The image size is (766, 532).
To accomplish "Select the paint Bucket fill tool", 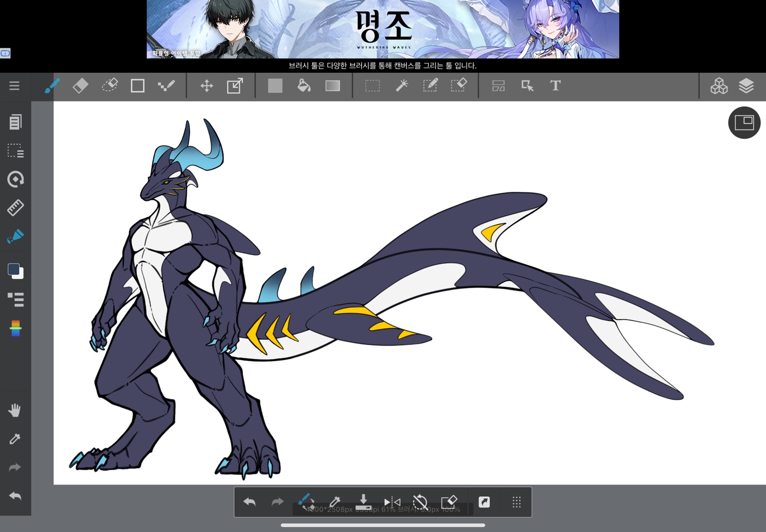I will [304, 86].
